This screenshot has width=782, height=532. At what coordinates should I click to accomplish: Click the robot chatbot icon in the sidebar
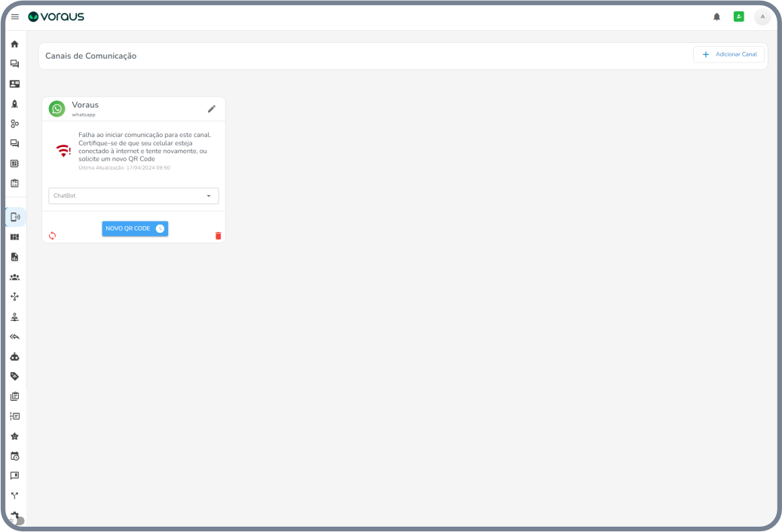tap(14, 356)
